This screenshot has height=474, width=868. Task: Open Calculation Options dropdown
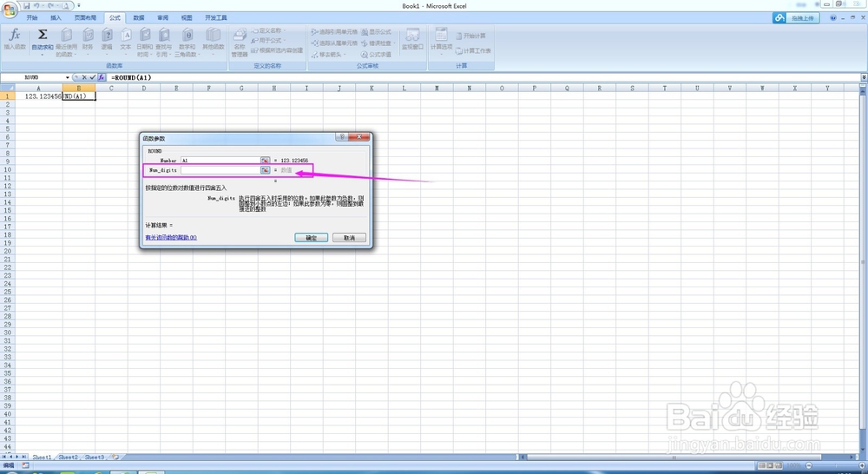(x=441, y=40)
